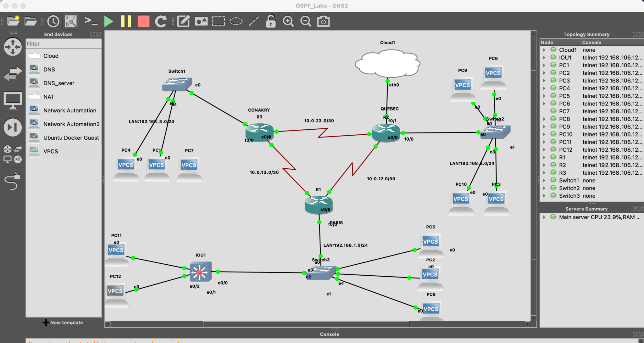Expand PC5 node in Topology Summary
This screenshot has height=343, width=644.
coord(544,96)
